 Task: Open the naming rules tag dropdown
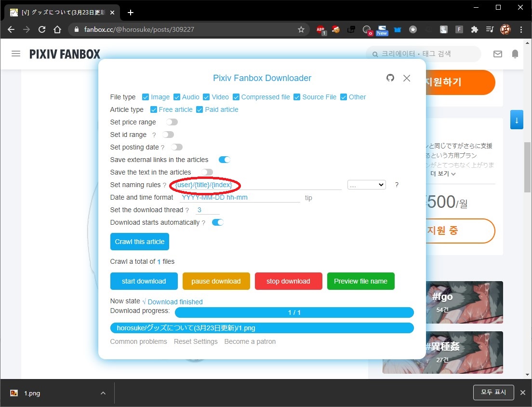366,185
